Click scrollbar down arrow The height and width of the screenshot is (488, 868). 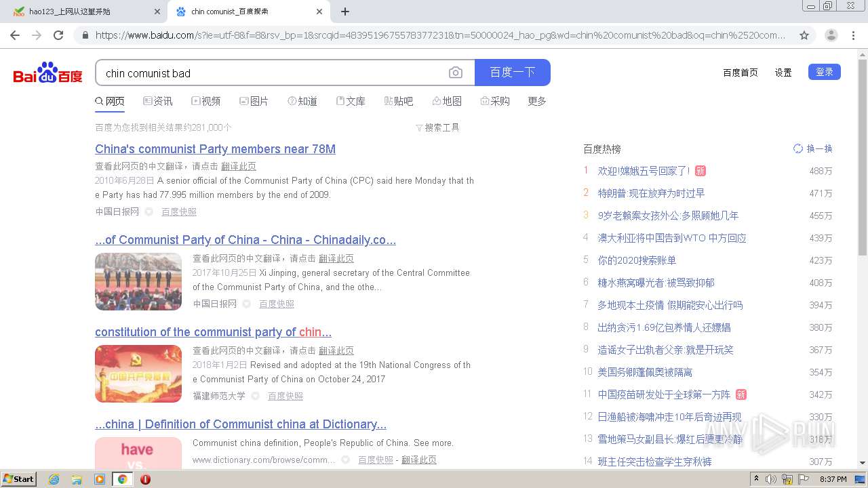pyautogui.click(x=863, y=464)
